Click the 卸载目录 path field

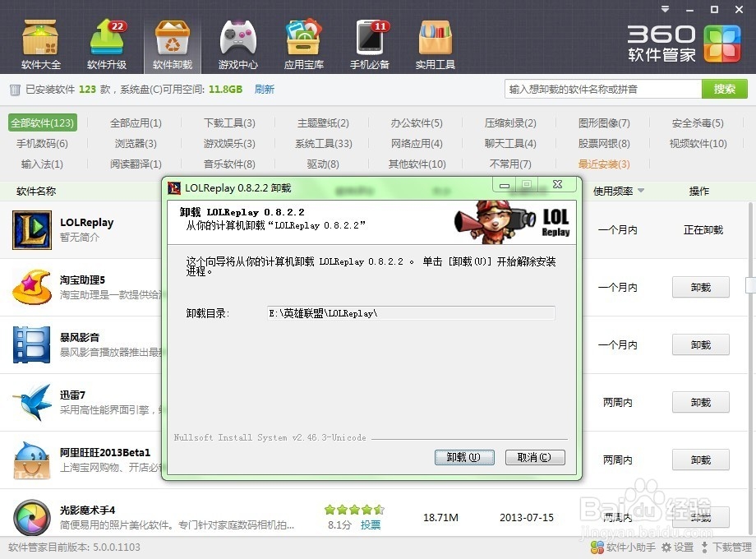[411, 313]
